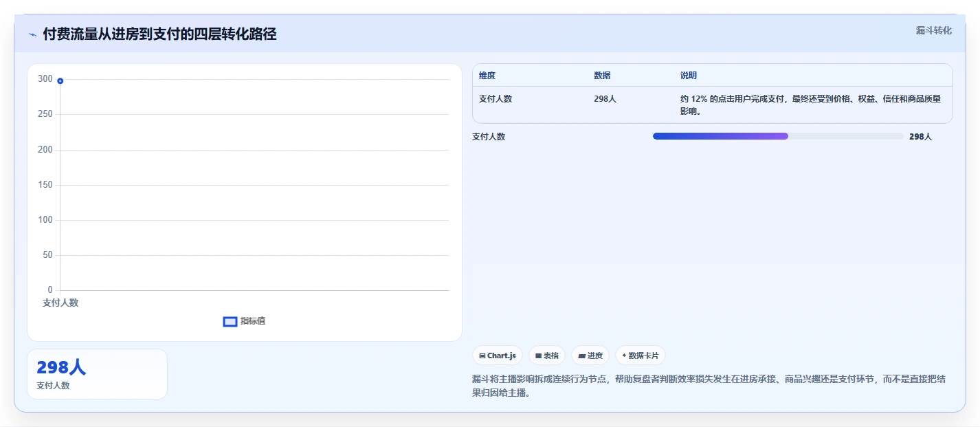
Task: Click the 漏斗转化 label in header
Action: tap(934, 30)
